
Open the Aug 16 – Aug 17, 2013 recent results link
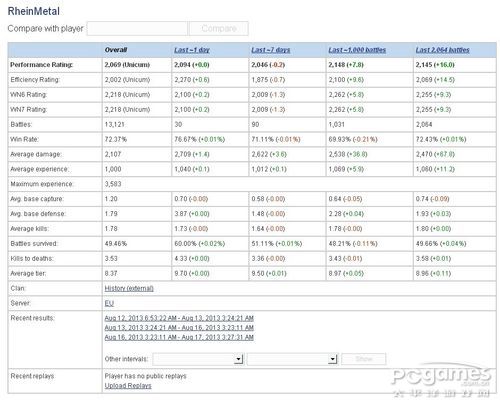click(x=179, y=337)
